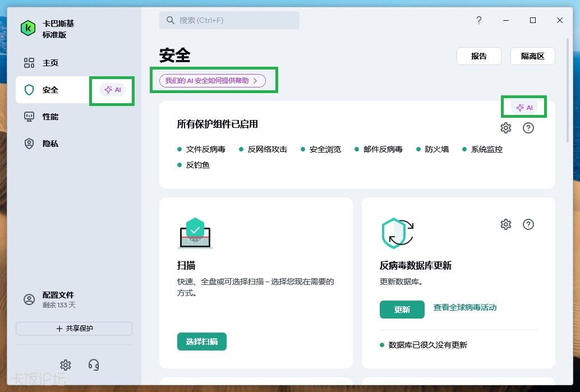Click AI badge on protection components card
The height and width of the screenshot is (392, 580).
pos(524,108)
